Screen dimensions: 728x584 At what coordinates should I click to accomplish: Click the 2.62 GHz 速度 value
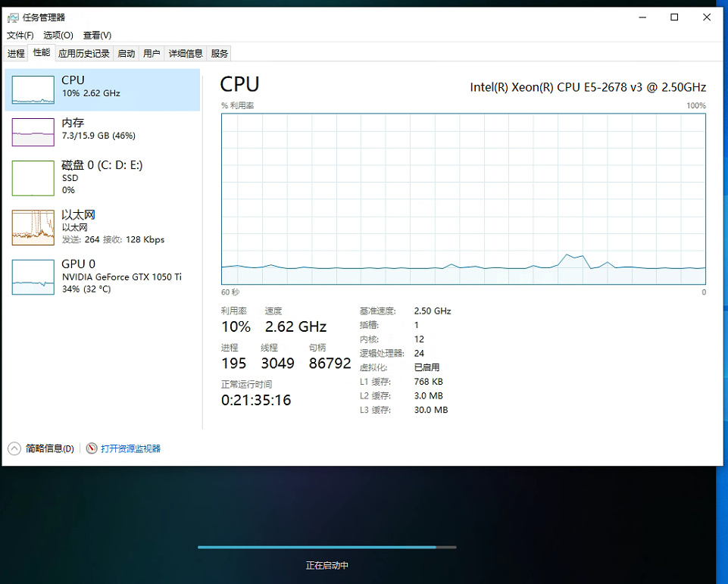click(x=295, y=326)
